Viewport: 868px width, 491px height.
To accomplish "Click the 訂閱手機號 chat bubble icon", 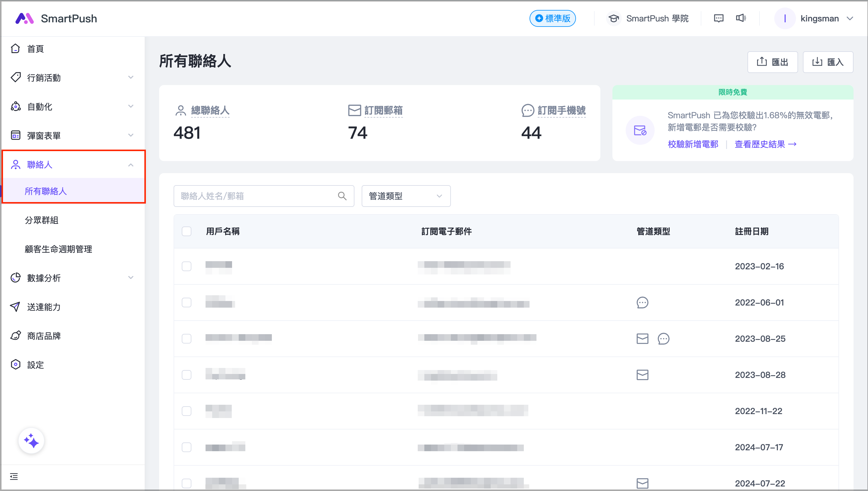I will 528,110.
